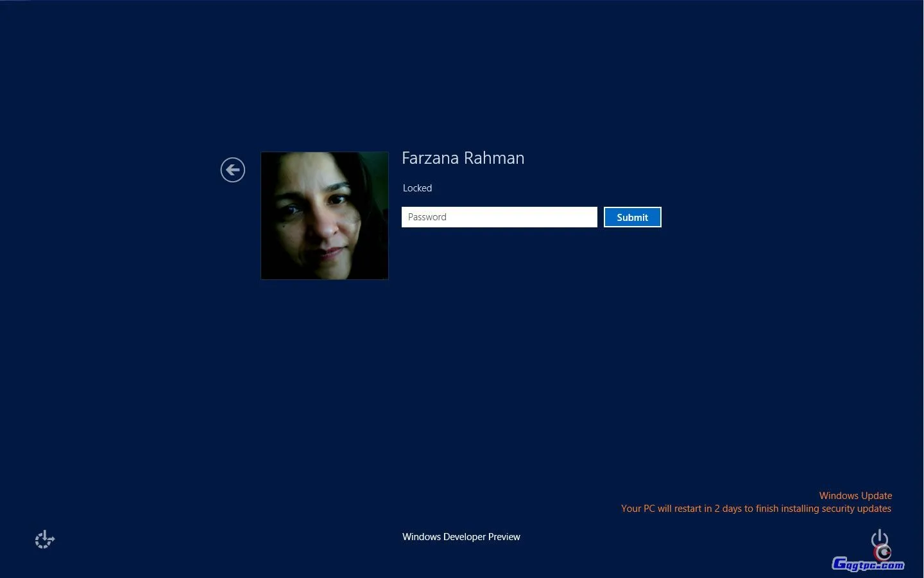Click the Password placeholder text

click(x=427, y=217)
